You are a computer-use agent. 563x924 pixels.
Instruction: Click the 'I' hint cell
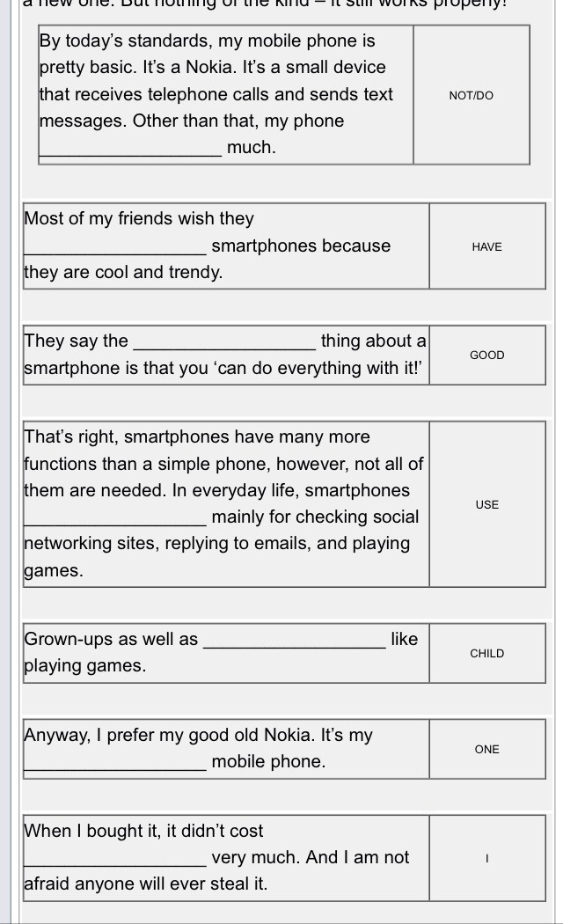(x=487, y=859)
